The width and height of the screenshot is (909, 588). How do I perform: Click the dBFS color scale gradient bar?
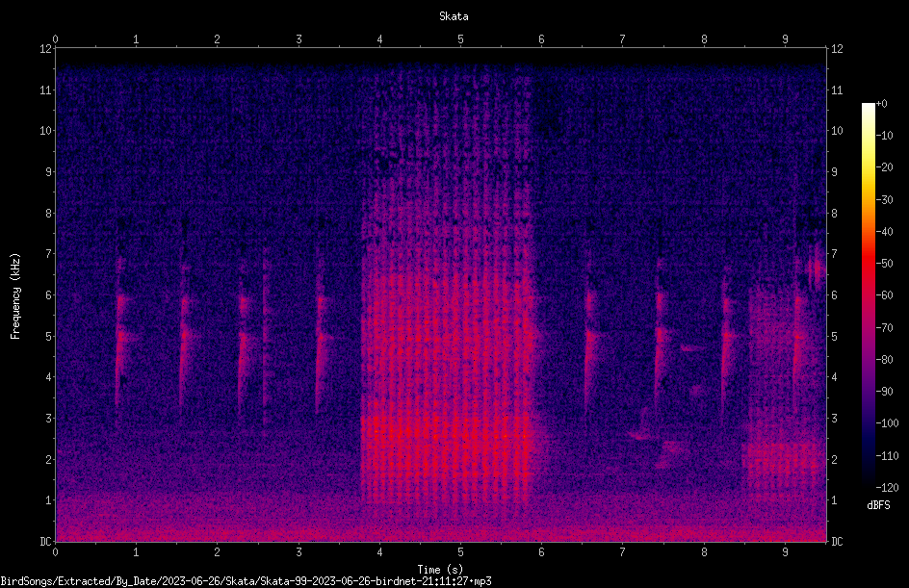868,294
